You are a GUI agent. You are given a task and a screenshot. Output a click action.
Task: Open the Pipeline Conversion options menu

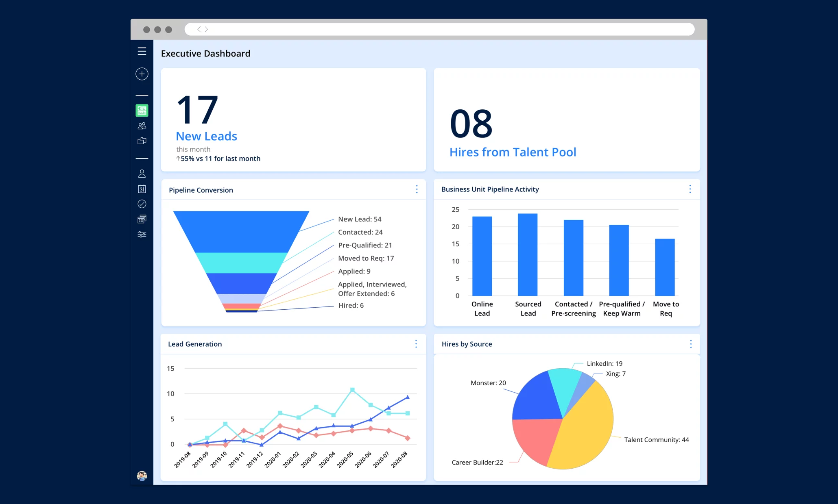coord(417,189)
